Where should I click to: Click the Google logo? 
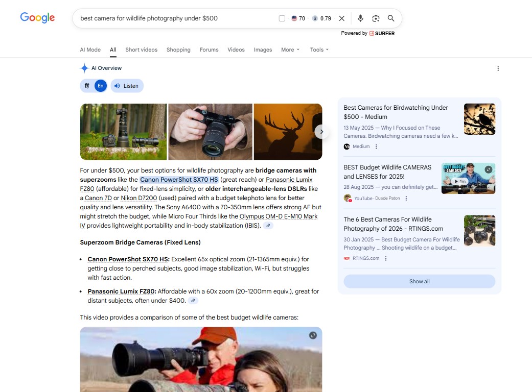pos(37,17)
